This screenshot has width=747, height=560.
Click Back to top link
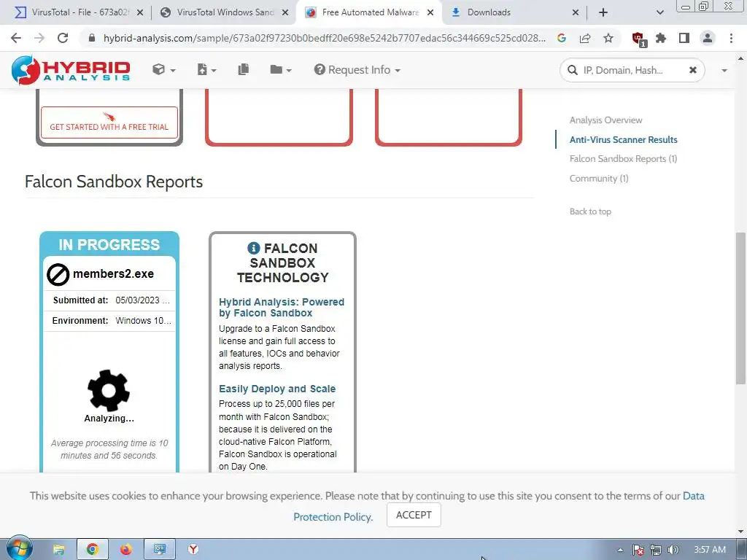pyautogui.click(x=590, y=211)
